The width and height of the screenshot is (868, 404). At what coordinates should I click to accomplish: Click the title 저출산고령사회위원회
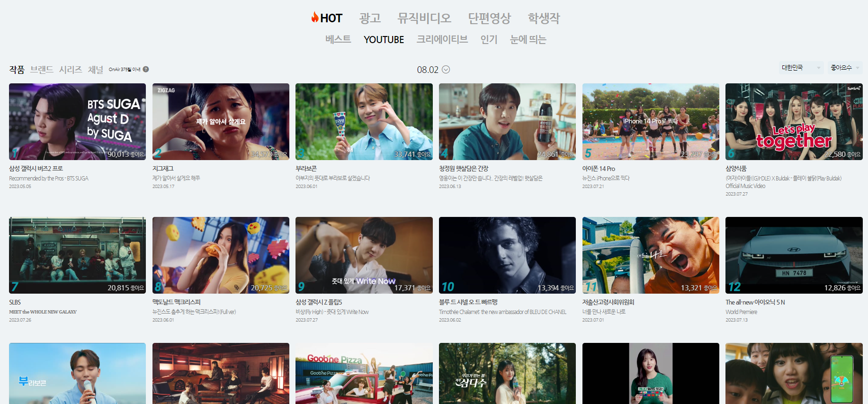coord(608,302)
